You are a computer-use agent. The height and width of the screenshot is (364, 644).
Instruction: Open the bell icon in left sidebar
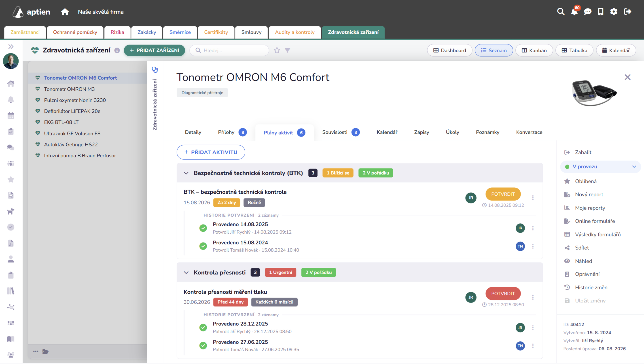tap(11, 99)
